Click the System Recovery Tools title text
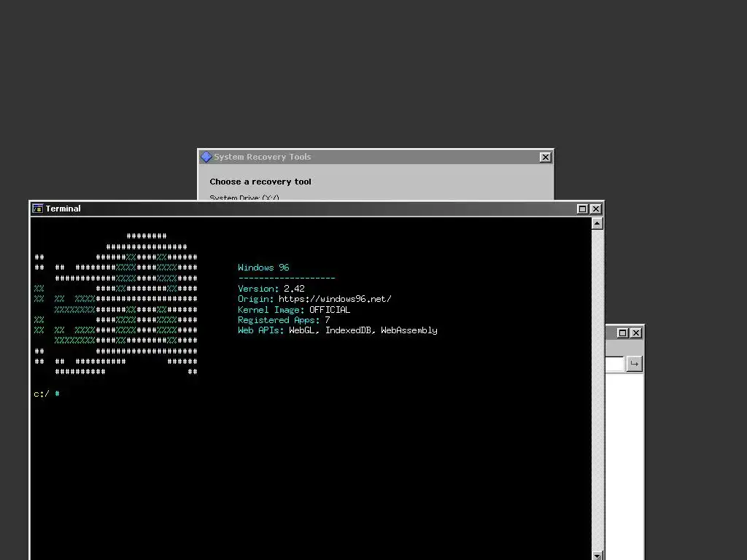 pos(263,157)
